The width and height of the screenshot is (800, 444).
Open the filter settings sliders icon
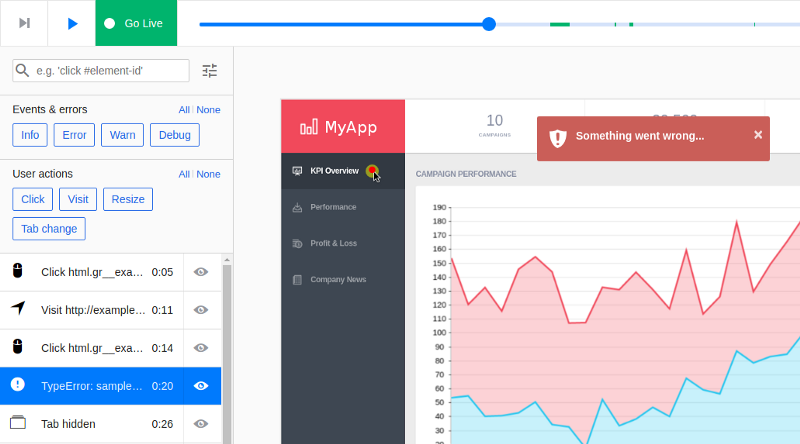pos(210,70)
